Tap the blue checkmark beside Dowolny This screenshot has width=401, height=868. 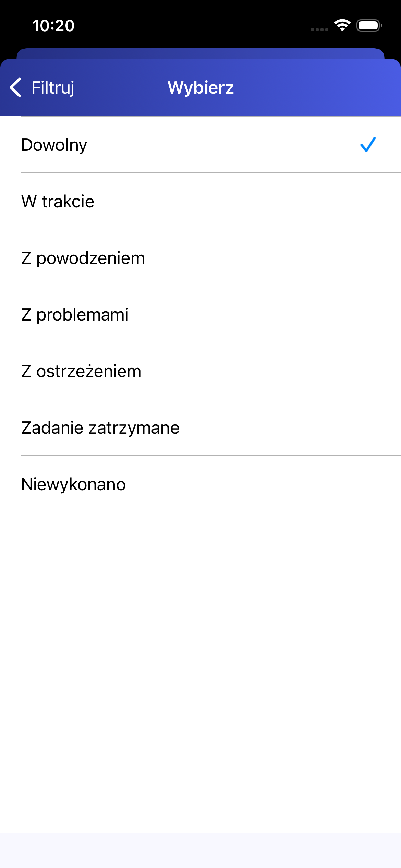368,144
